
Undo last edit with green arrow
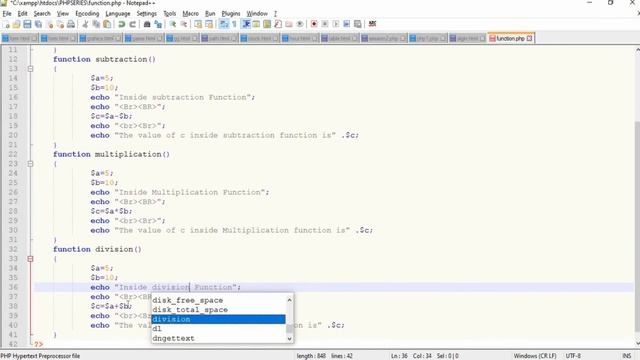point(122,24)
